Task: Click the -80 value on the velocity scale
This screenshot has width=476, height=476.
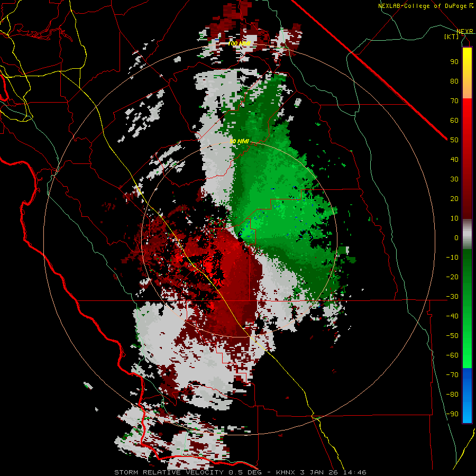Action: click(452, 395)
